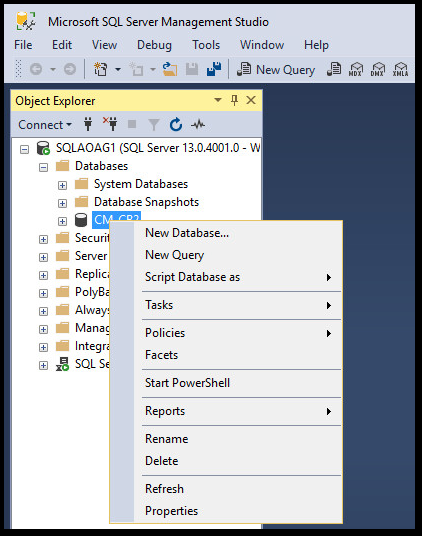Click the New Project icon in toolbar
This screenshot has height=536, width=422.
[x=100, y=69]
